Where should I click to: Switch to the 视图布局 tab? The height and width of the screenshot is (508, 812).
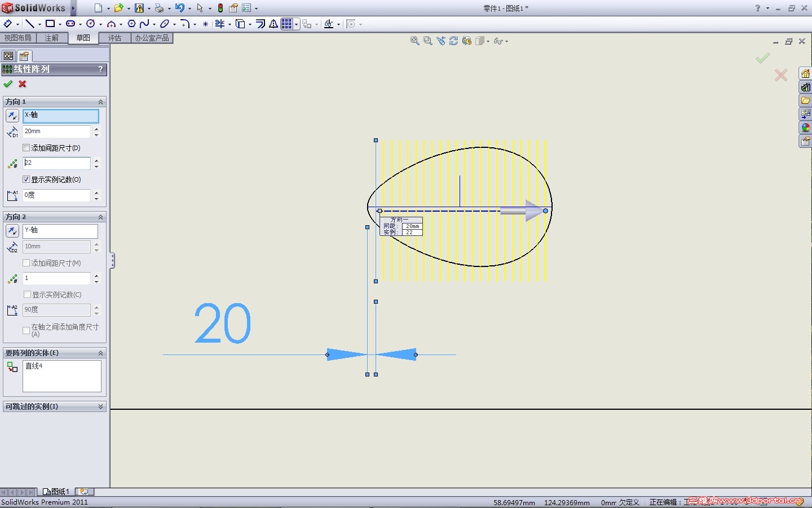pos(18,38)
